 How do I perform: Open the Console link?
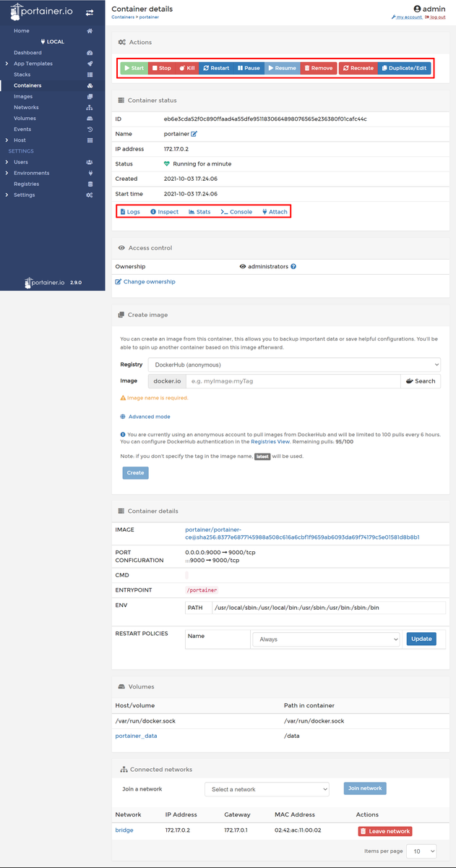point(236,212)
